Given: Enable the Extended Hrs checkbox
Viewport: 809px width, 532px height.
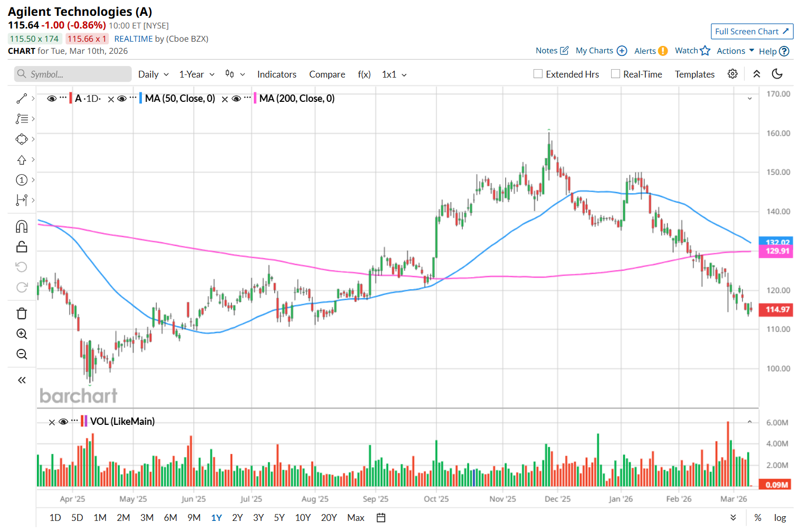Looking at the screenshot, I should 538,74.
